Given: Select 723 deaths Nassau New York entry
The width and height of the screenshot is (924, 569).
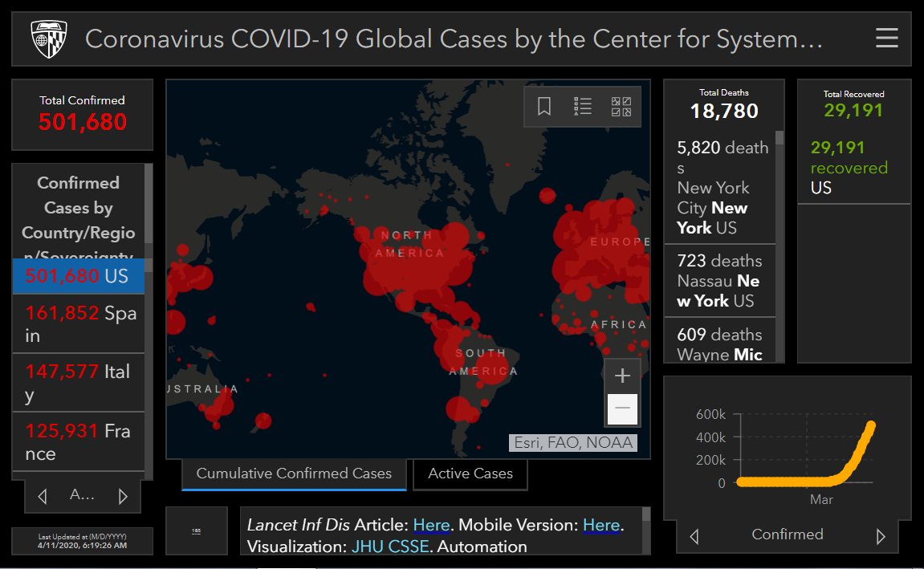Looking at the screenshot, I should pyautogui.click(x=719, y=280).
